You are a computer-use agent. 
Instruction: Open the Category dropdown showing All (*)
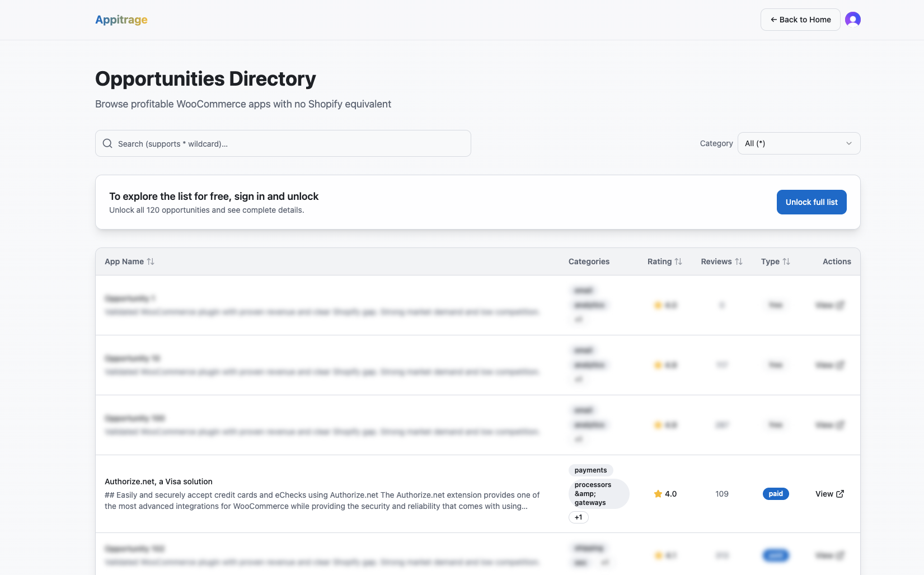coord(799,143)
